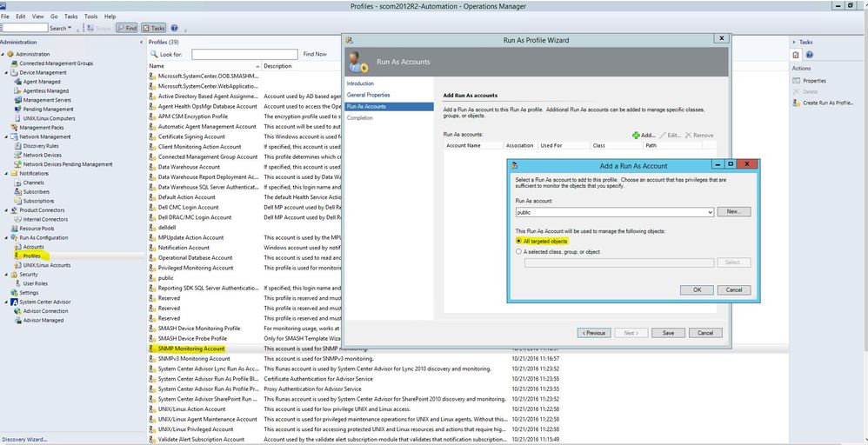Click Network Devices icon
The image size is (868, 445).
click(18, 155)
